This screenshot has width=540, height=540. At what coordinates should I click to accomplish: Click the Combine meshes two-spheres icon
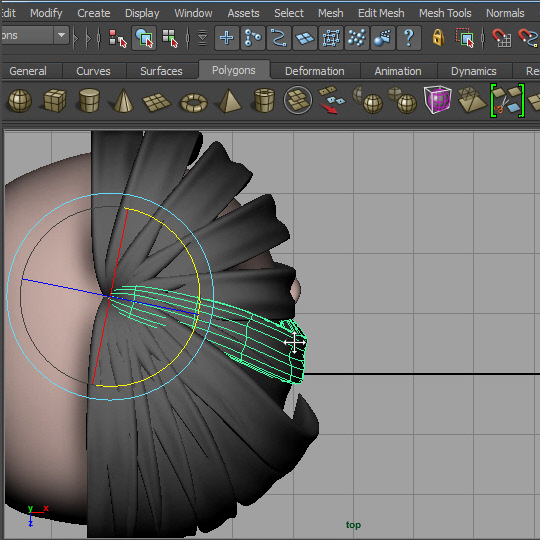(x=368, y=100)
